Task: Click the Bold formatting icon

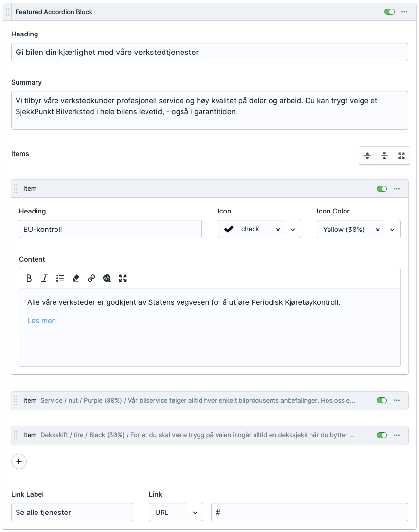Action: click(29, 278)
